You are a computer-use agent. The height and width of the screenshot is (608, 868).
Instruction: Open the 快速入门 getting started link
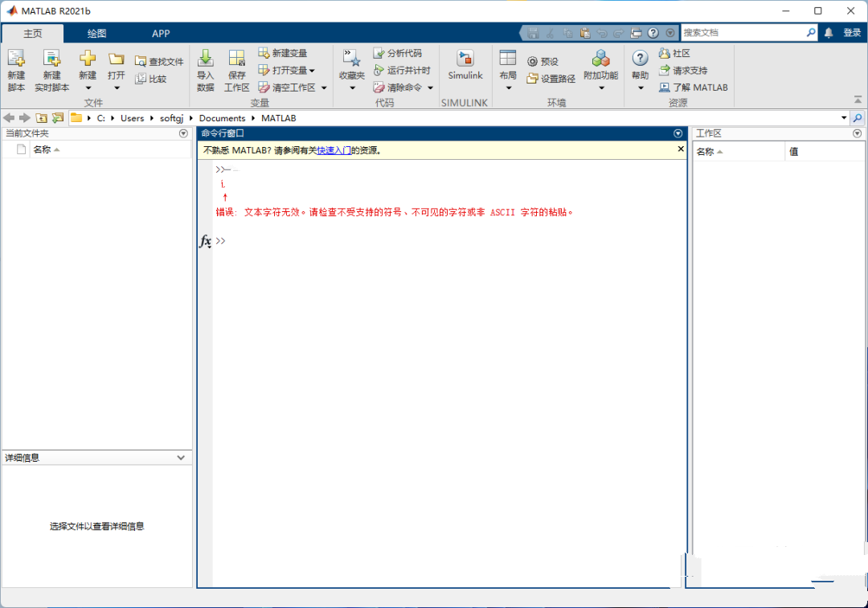(334, 150)
